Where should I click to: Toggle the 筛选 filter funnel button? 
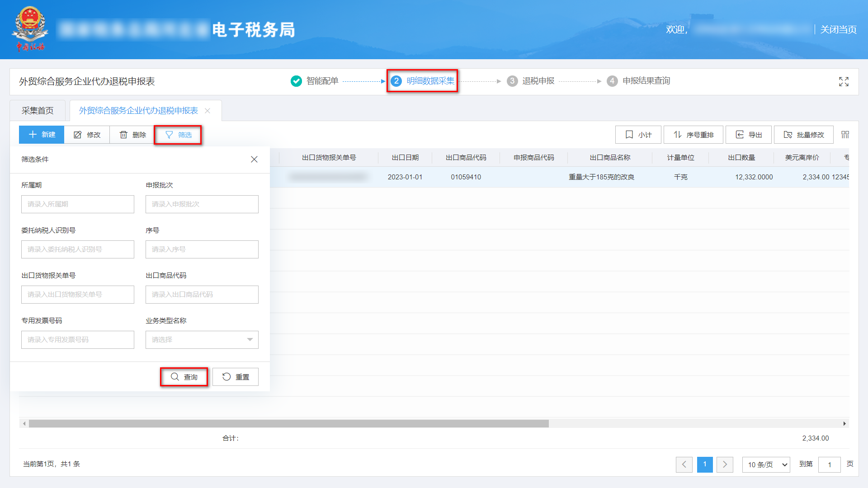coord(178,135)
